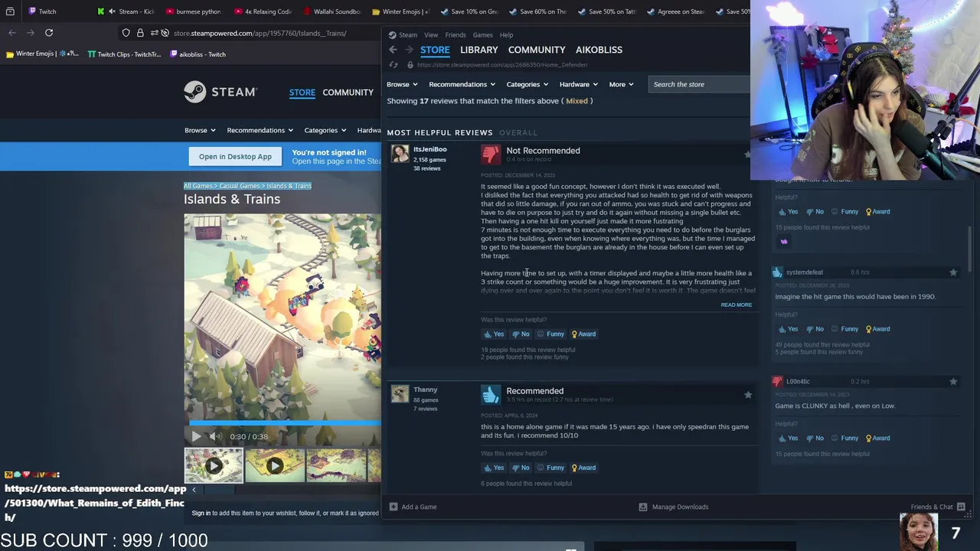Open AIKOBLISS profile tab

[x=599, y=50]
